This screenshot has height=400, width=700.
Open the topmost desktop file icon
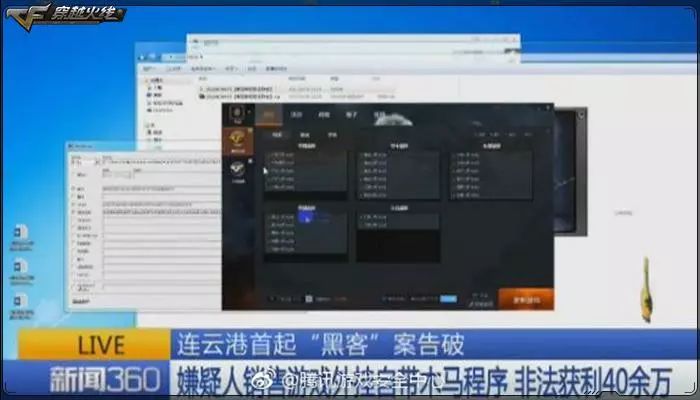[x=19, y=235]
